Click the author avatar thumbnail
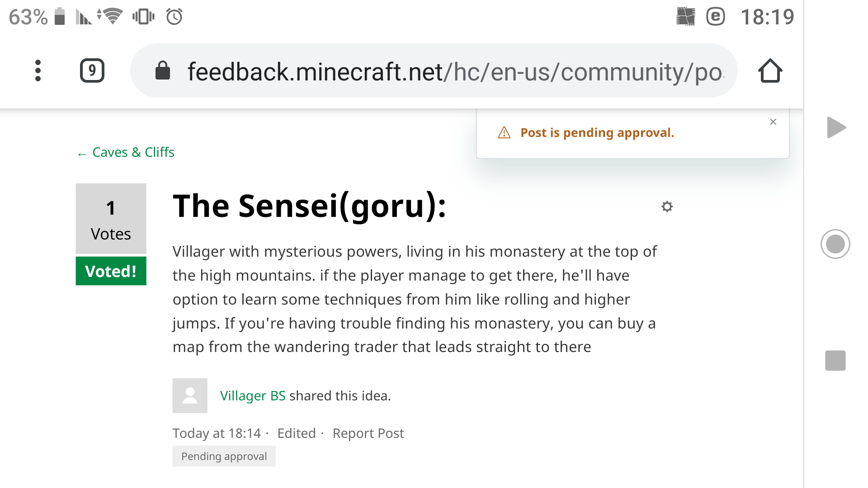 [190, 396]
